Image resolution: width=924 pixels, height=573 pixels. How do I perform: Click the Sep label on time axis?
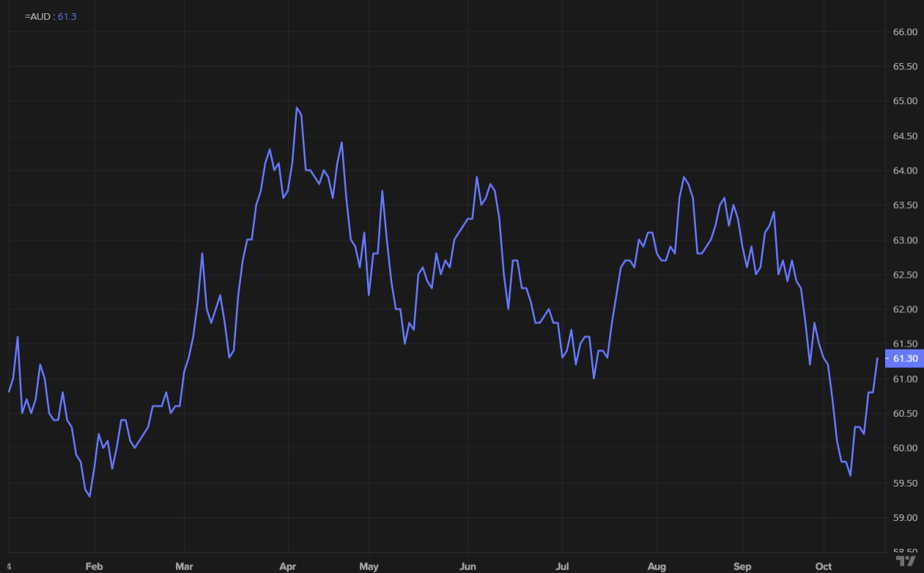742,566
